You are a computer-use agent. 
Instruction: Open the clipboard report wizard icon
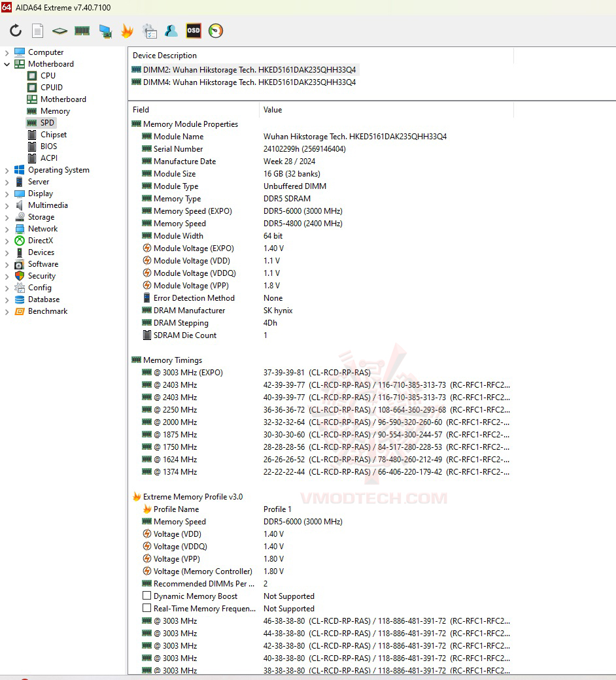coord(150,31)
